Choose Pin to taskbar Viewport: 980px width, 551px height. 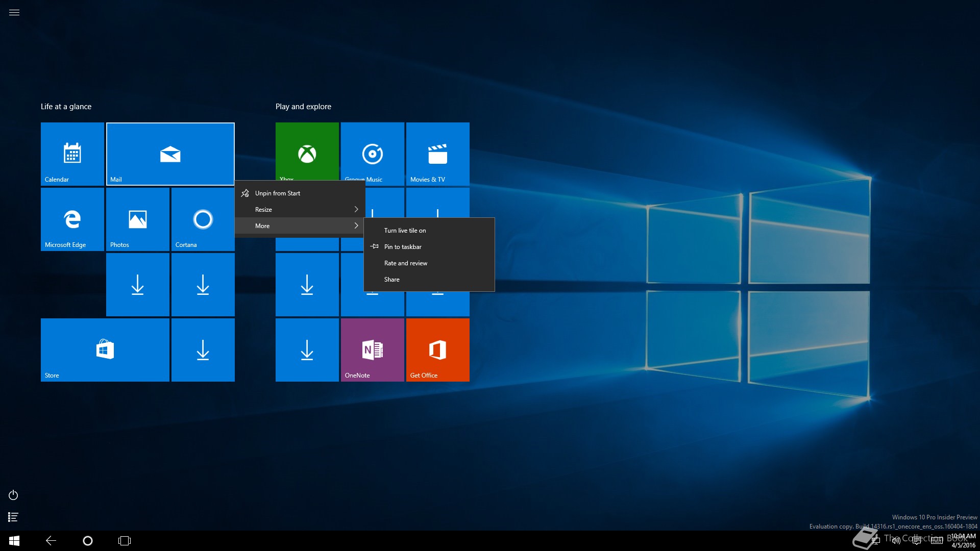[x=429, y=247]
